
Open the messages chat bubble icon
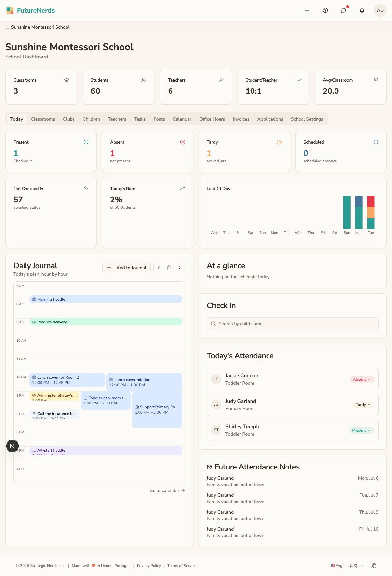(344, 10)
